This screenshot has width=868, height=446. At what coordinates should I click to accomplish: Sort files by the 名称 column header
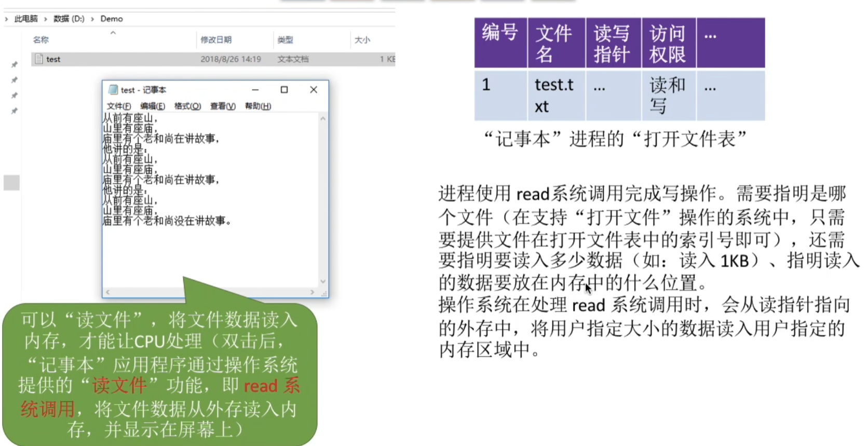point(40,40)
